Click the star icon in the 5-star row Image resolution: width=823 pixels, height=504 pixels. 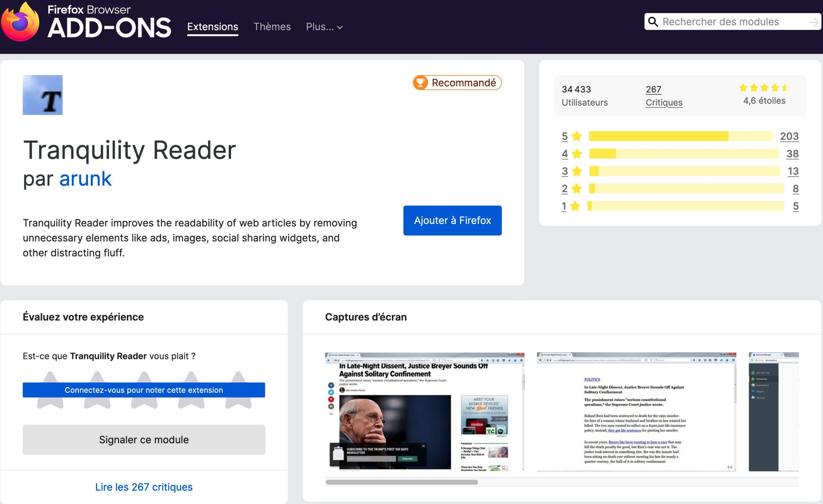click(576, 136)
